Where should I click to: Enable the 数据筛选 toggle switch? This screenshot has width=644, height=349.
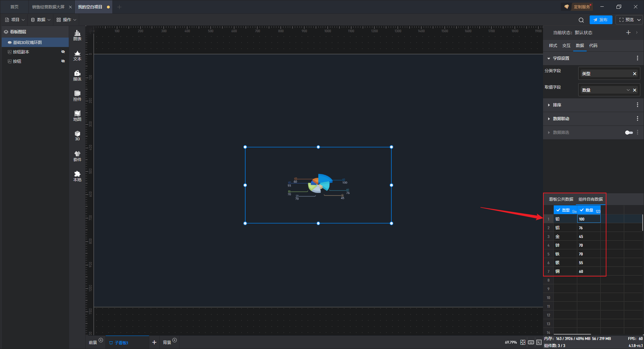tap(629, 133)
